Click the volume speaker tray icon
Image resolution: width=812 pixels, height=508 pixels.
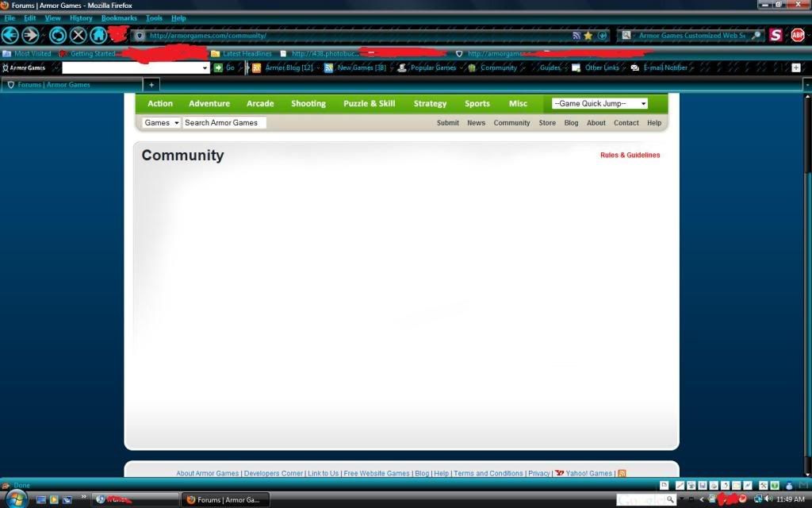[768, 499]
